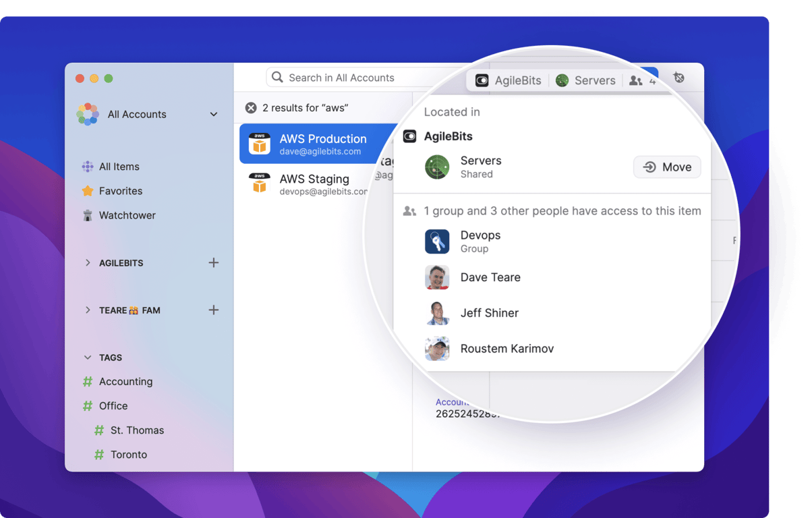Click the hash icon beside Office
Viewport: 812px width, 518px height.
tap(88, 406)
